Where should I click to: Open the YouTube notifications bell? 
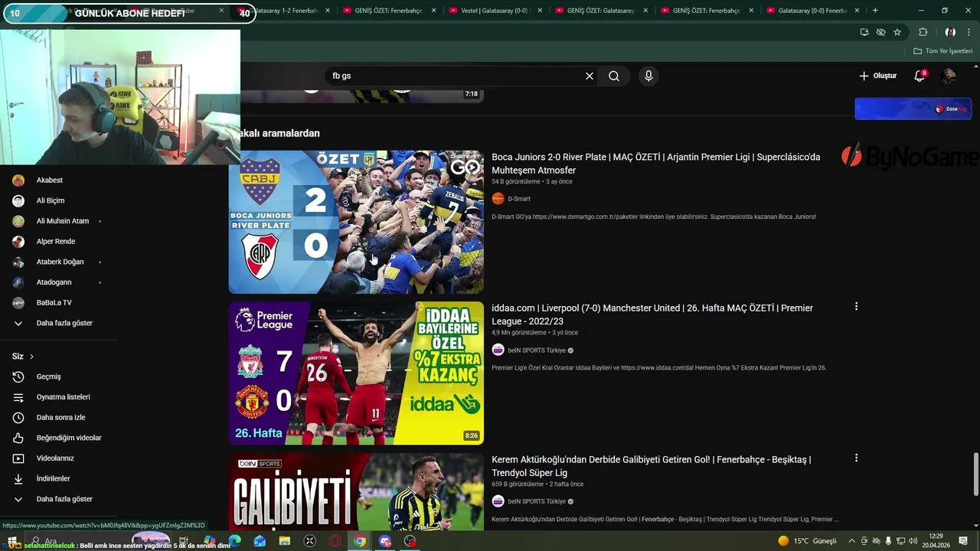(920, 76)
